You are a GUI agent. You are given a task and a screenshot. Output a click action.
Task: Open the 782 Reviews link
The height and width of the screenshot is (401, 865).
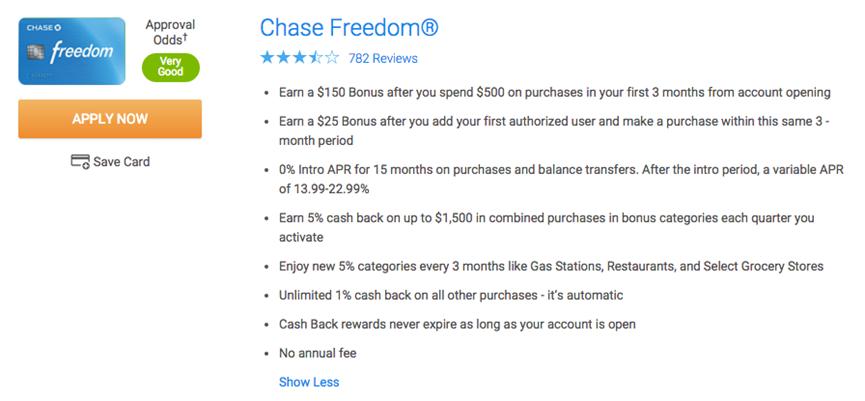pos(383,58)
